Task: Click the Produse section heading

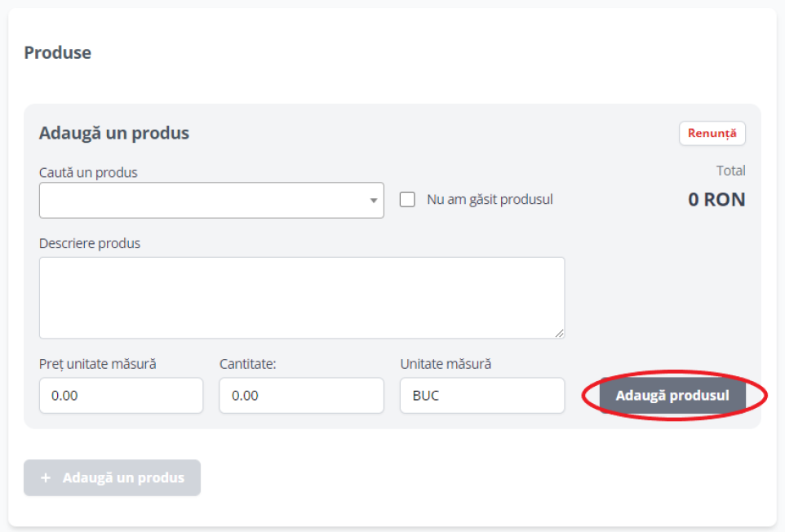Action: coord(58,52)
